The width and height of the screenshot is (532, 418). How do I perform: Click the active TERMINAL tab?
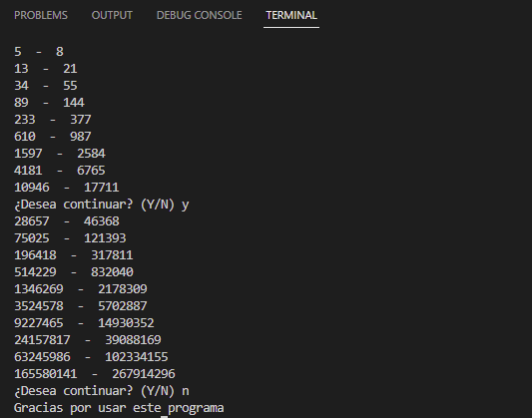(291, 15)
